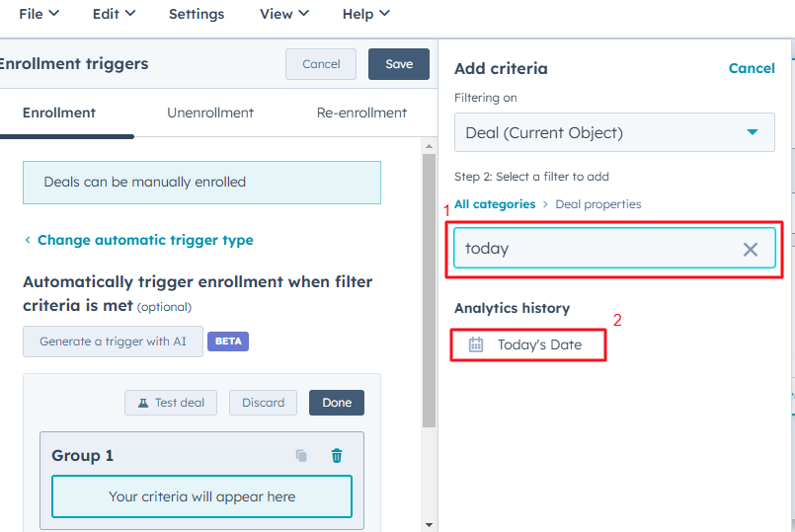Save the enrollment triggers

pyautogui.click(x=399, y=64)
